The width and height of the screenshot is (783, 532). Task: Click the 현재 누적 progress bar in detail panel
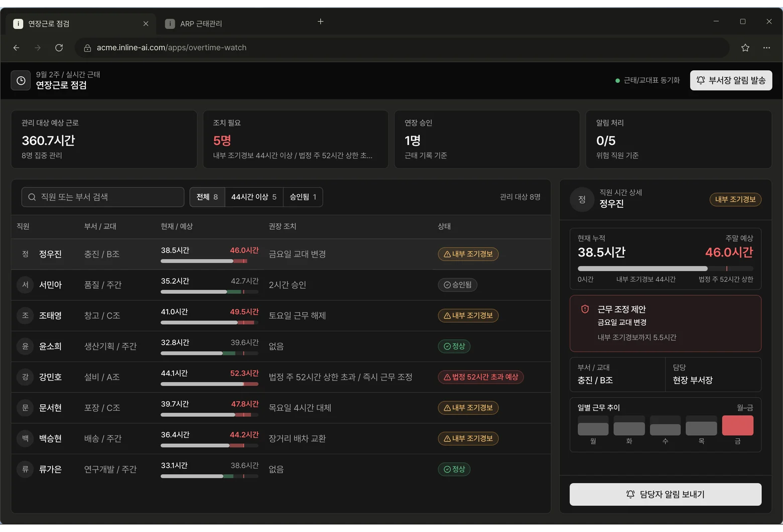(665, 269)
